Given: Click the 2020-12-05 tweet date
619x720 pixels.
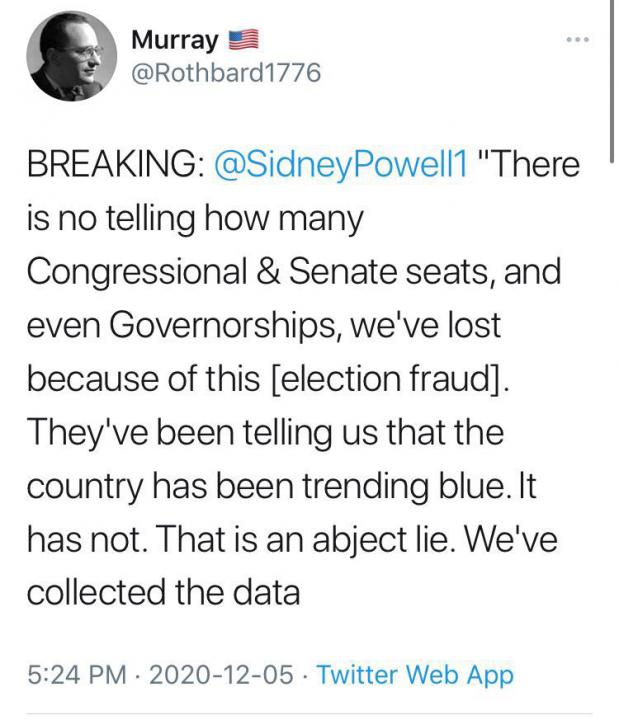Looking at the screenshot, I should (x=220, y=675).
